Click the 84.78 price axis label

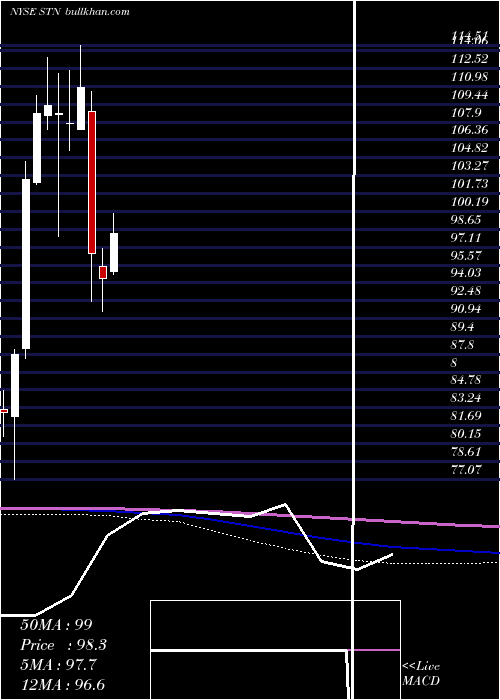coord(466,380)
